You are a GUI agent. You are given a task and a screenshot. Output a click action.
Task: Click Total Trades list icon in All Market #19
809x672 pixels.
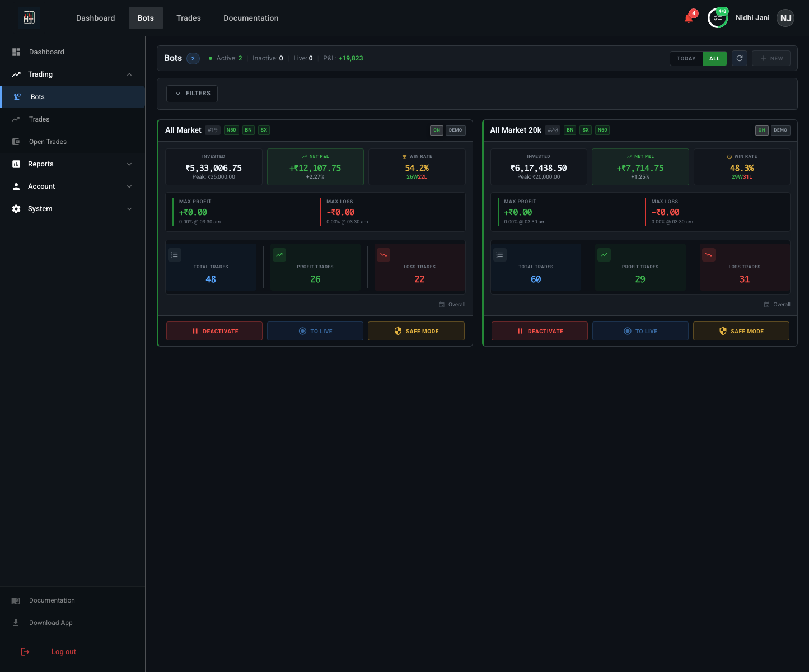(x=175, y=255)
